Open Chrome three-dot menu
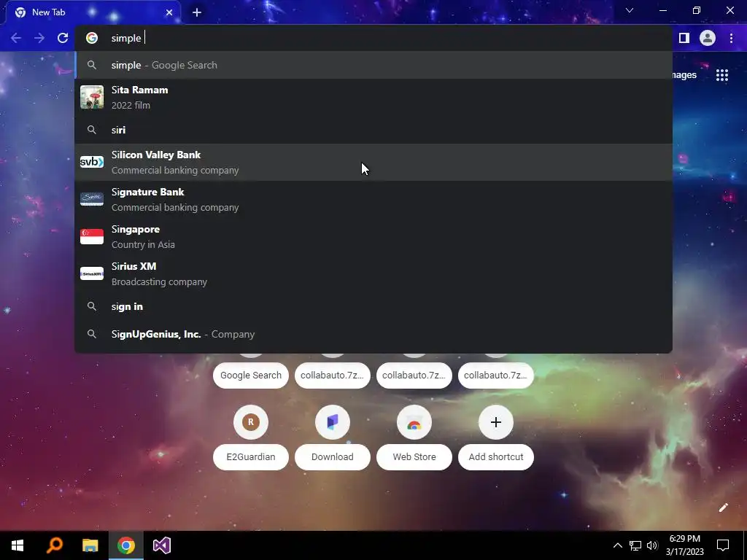 731,38
